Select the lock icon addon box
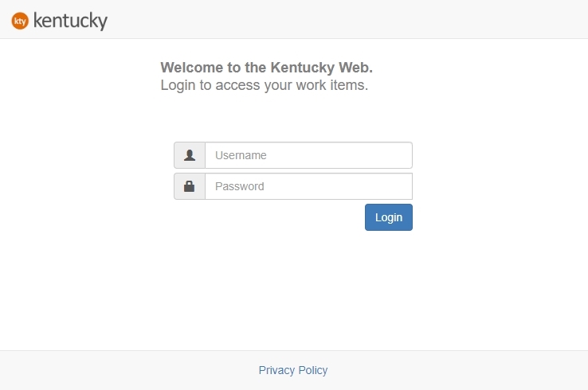Image resolution: width=588 pixels, height=390 pixels. (x=190, y=186)
